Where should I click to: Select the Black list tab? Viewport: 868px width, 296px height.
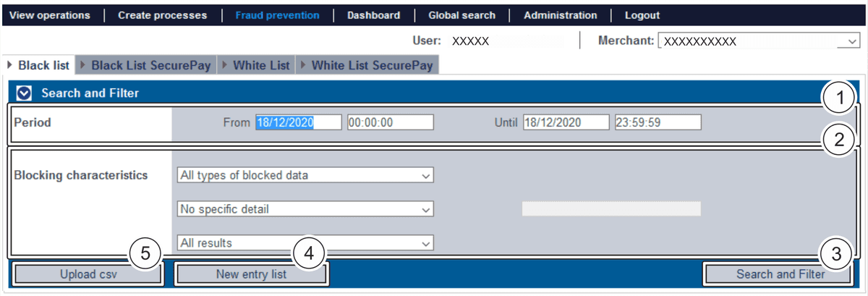click(x=43, y=66)
